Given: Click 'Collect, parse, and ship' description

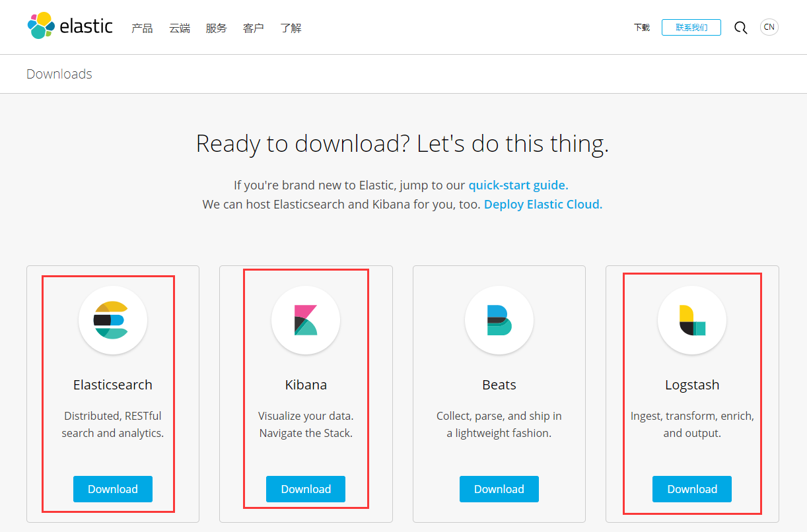Looking at the screenshot, I should pos(499,424).
